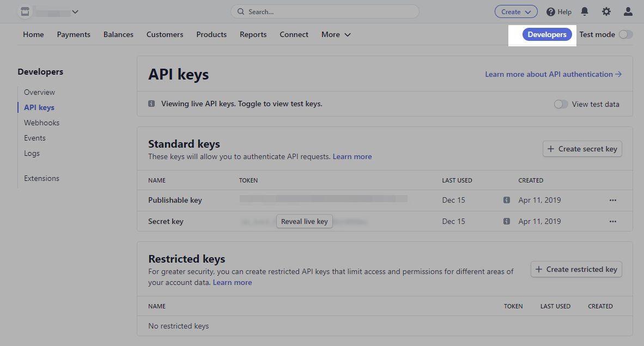Click the Reveal live key button
Image resolution: width=644 pixels, height=346 pixels.
pyautogui.click(x=305, y=221)
